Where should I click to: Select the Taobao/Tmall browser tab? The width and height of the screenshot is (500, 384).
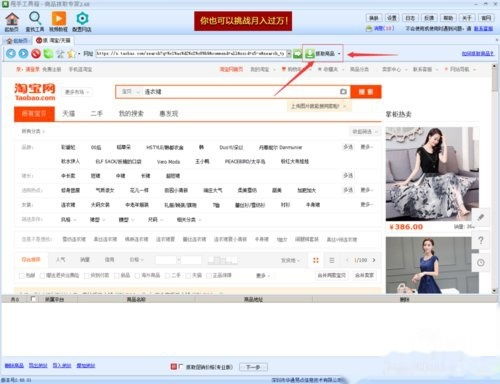[54, 40]
